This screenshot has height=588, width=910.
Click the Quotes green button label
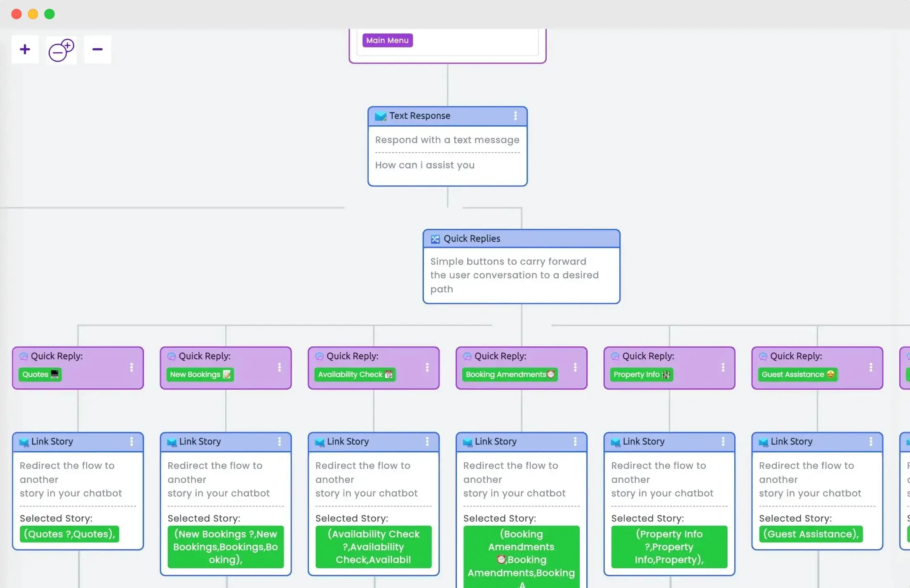40,374
